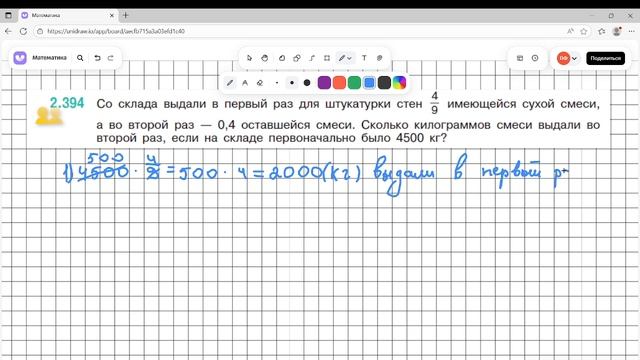The image size is (640, 360).
Task: Open the timer icon
Action: (x=535, y=58)
